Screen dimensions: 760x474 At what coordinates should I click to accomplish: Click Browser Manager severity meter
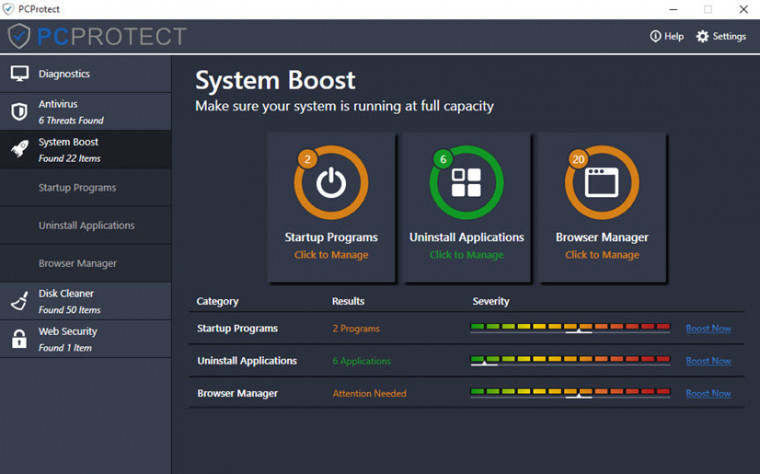click(x=570, y=393)
